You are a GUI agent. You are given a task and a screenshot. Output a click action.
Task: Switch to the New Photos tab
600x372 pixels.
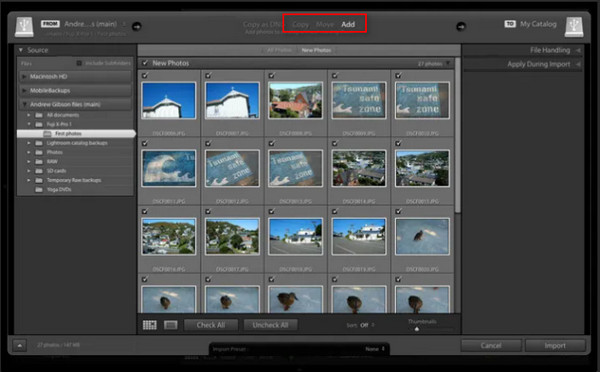click(x=316, y=50)
